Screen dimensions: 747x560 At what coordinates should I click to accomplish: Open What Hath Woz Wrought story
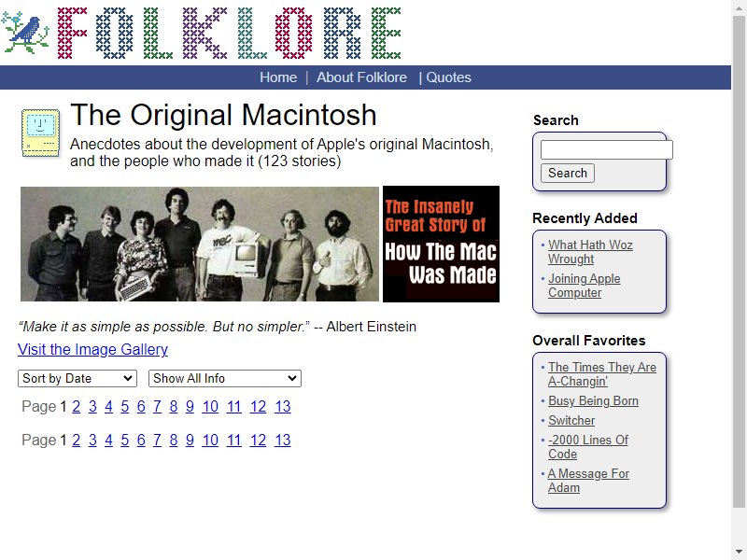(590, 252)
